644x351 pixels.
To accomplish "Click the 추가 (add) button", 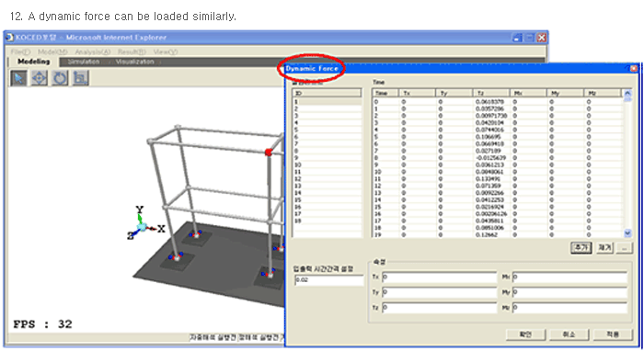I will click(x=581, y=248).
